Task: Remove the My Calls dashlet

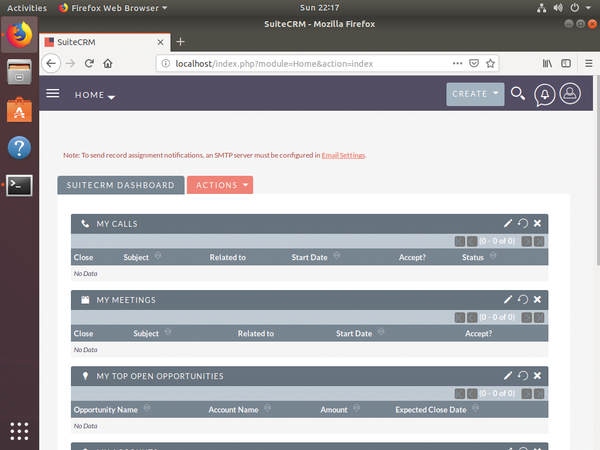Action: (537, 223)
